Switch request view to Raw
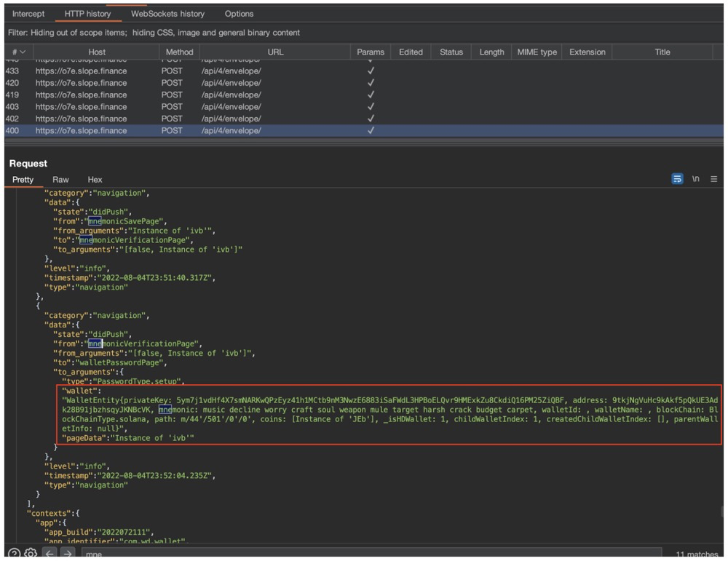 60,180
